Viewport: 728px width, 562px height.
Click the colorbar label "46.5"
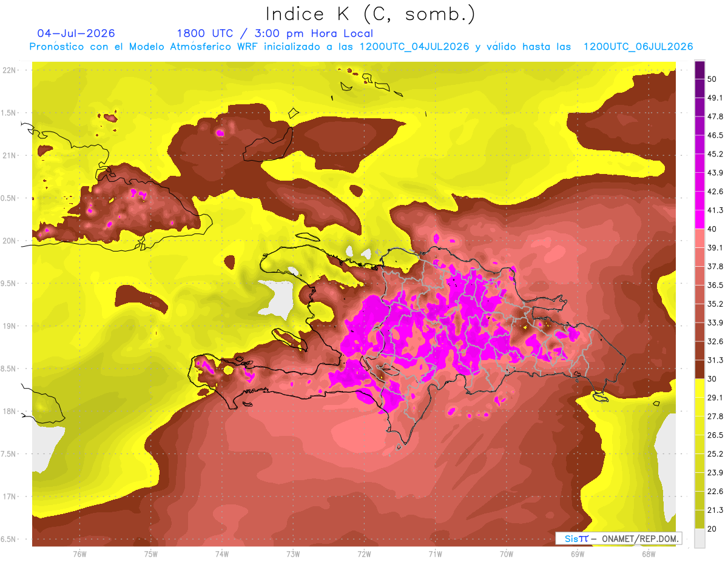[x=715, y=135]
